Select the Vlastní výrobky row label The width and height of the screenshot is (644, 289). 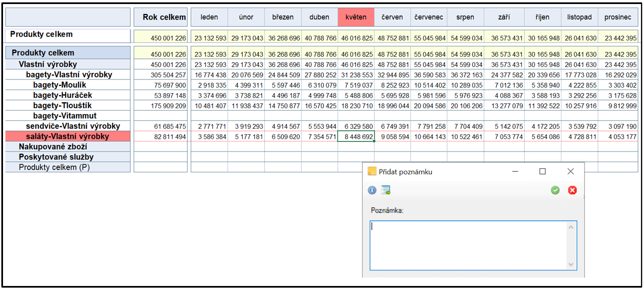point(68,64)
